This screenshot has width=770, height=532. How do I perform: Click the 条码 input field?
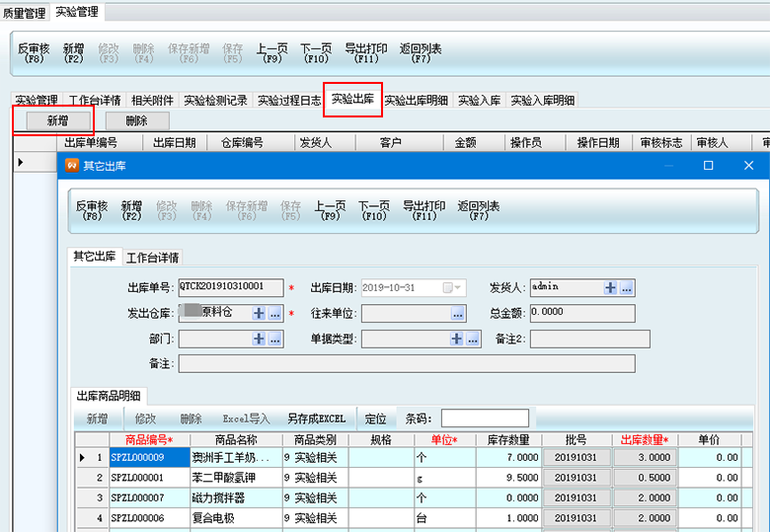click(x=485, y=418)
